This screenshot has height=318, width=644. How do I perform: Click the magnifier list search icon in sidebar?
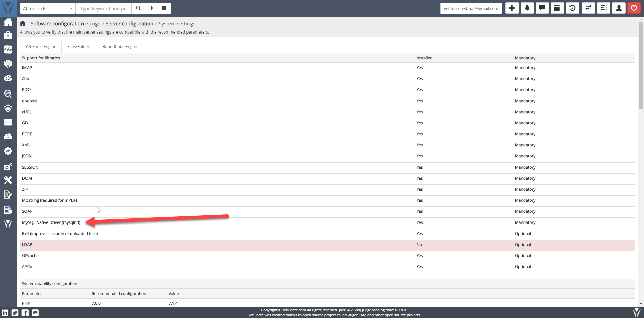point(8,93)
